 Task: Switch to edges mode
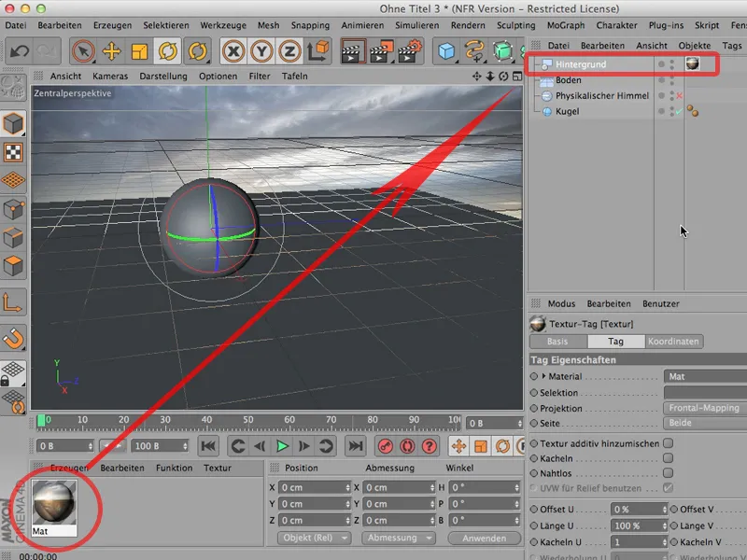click(x=13, y=238)
